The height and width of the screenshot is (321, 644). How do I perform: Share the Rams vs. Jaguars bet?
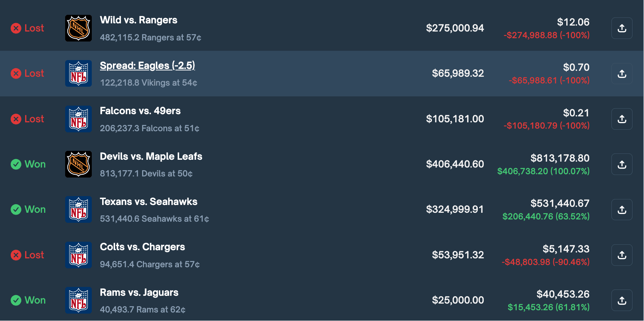(x=622, y=300)
